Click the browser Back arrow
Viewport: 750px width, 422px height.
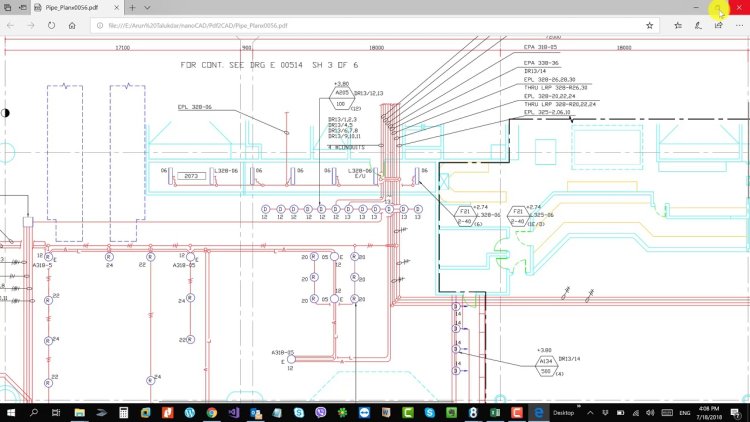tap(11, 25)
